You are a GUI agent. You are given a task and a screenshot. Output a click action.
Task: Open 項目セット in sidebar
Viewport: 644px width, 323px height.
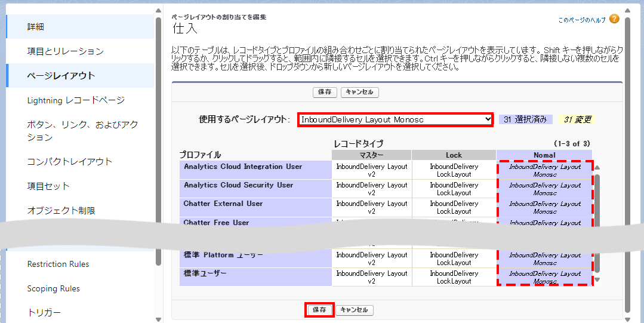[48, 186]
